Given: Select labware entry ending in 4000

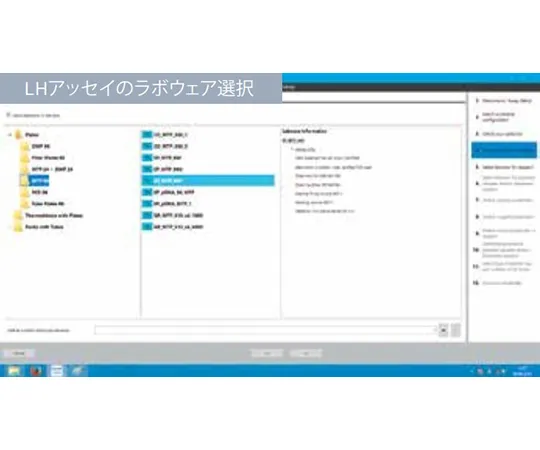Looking at the screenshot, I should point(178,227).
